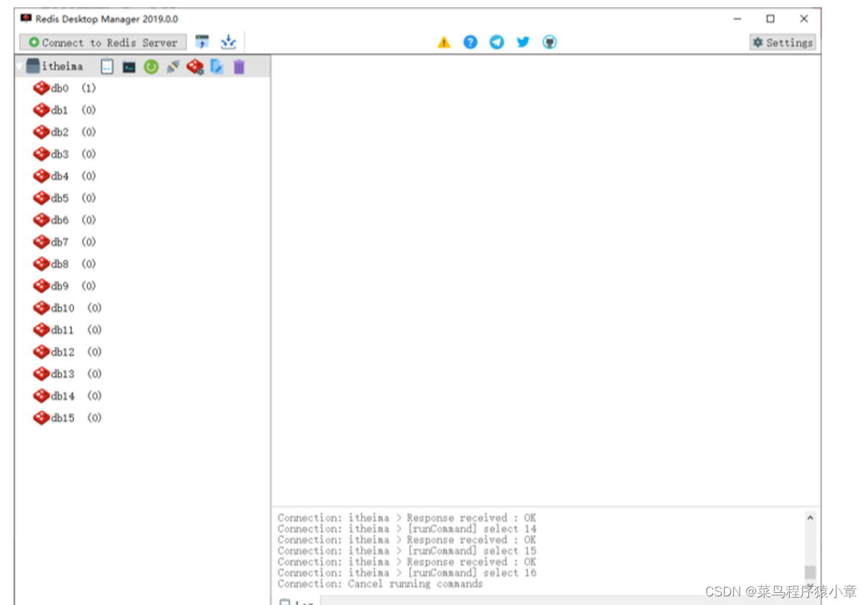
Task: Click the import connections icon
Action: tap(202, 42)
